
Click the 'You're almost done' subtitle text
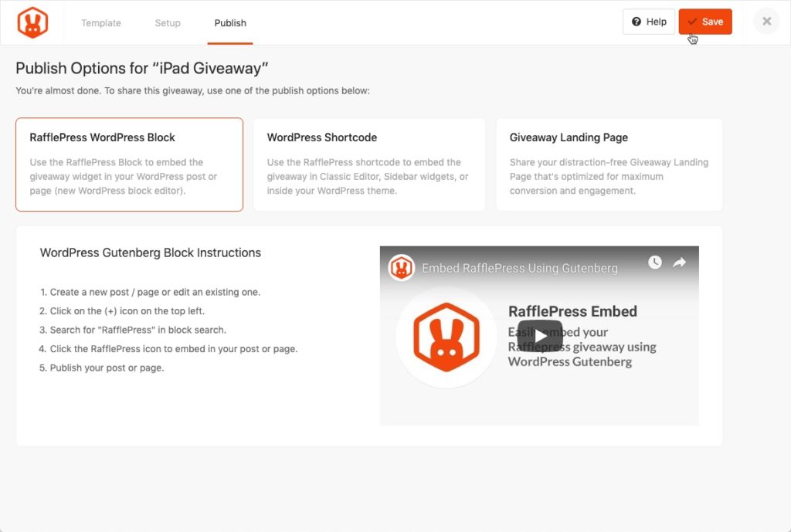click(x=192, y=91)
